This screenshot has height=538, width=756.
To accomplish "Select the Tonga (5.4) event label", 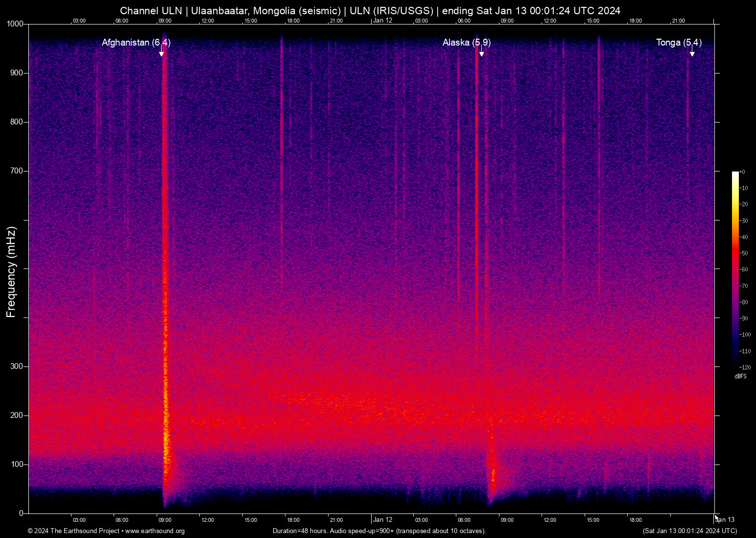I will [x=679, y=43].
